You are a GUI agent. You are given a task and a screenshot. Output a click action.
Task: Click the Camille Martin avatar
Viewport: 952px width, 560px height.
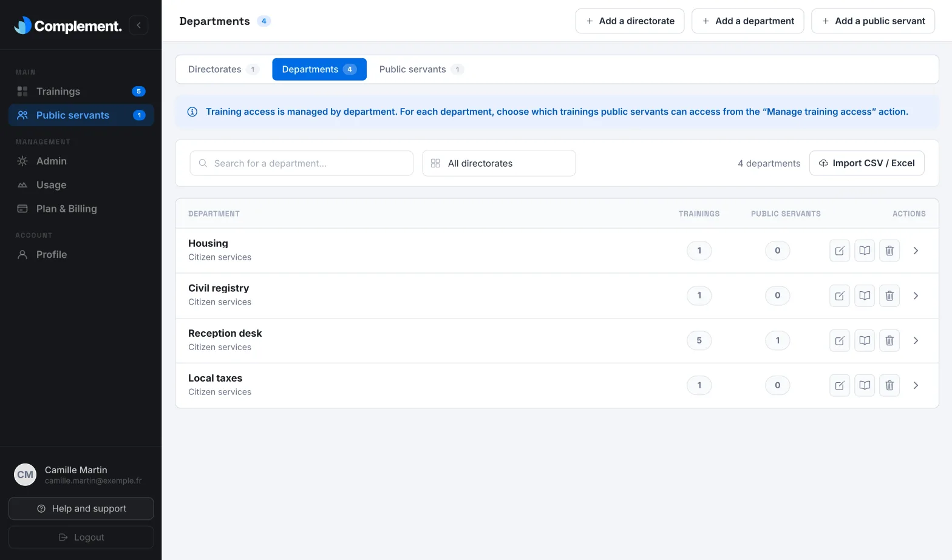pos(25,474)
